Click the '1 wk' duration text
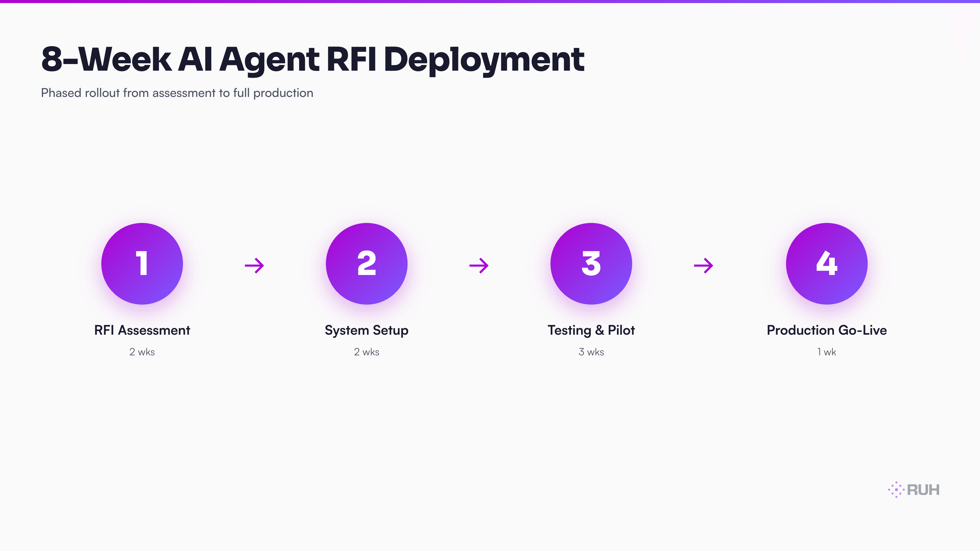Screen dimensions: 980x551 coord(827,352)
